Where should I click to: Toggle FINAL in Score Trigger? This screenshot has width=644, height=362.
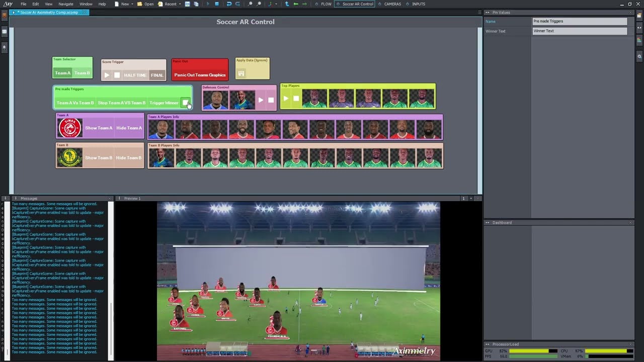click(x=157, y=75)
